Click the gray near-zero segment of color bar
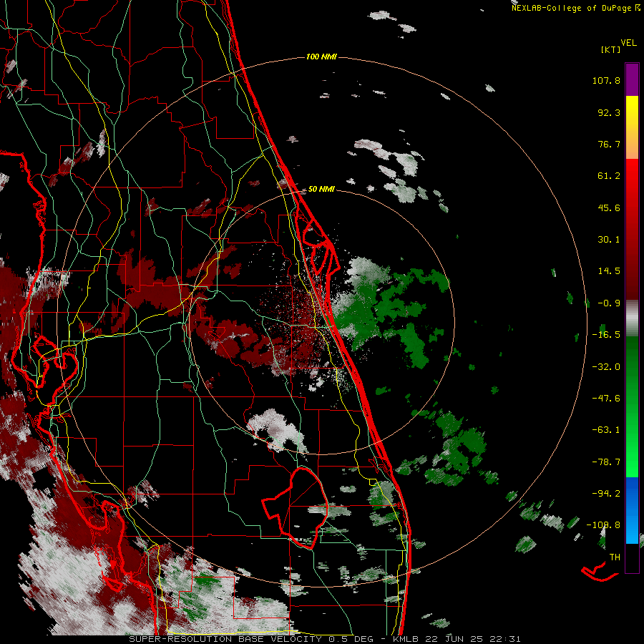644x644 pixels. tap(632, 318)
